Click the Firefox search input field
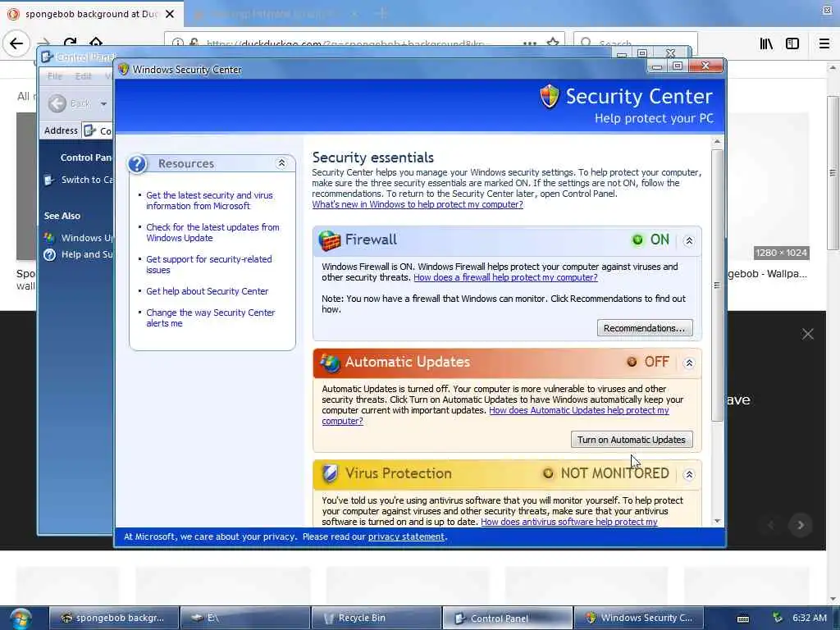The width and height of the screenshot is (840, 630). coord(636,43)
